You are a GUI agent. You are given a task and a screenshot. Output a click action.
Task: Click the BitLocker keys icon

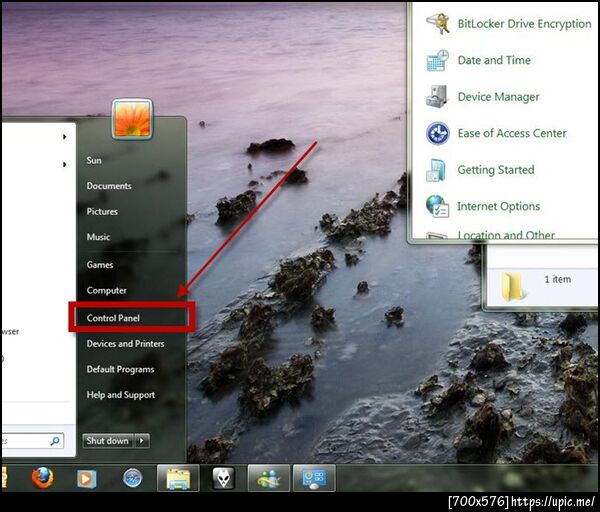[438, 24]
